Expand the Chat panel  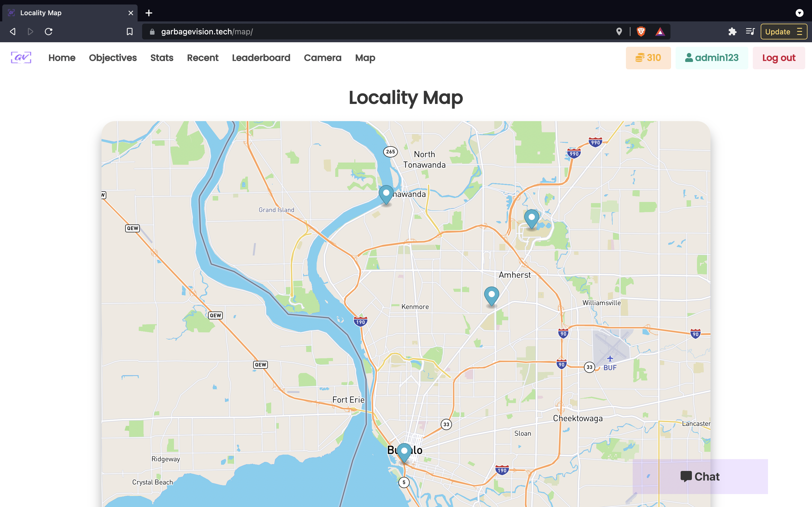(700, 476)
